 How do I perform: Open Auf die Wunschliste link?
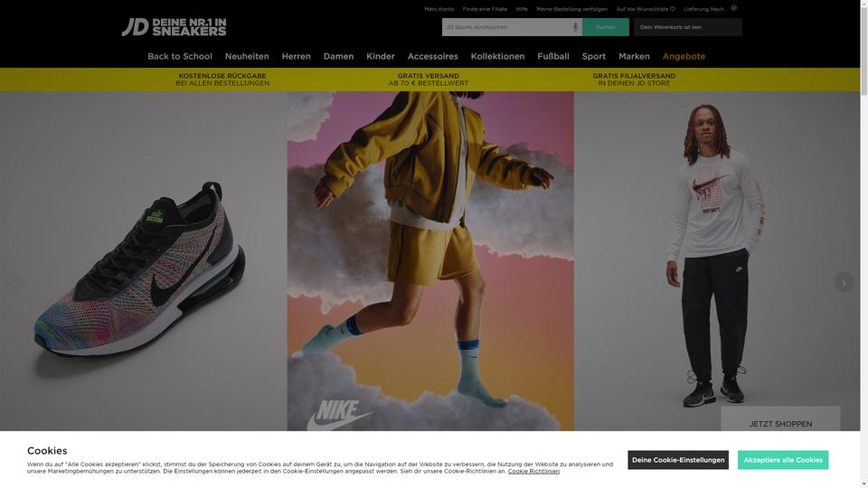click(x=646, y=9)
